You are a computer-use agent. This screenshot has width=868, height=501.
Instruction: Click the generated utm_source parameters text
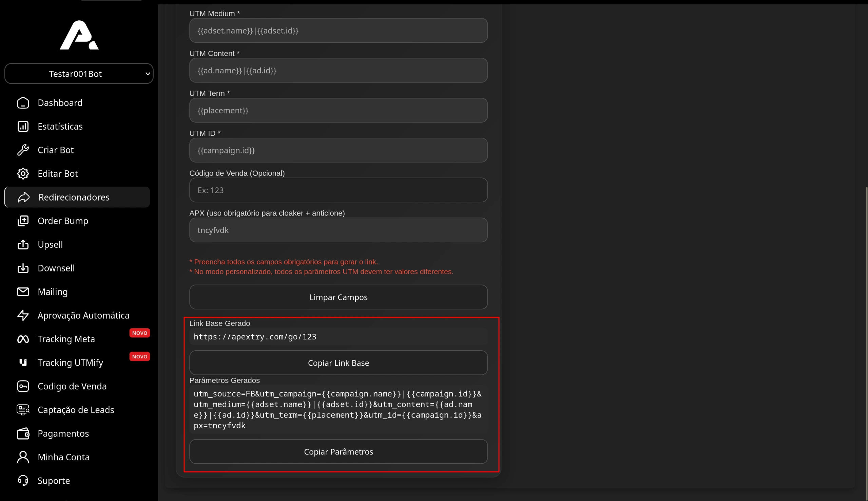(x=338, y=410)
